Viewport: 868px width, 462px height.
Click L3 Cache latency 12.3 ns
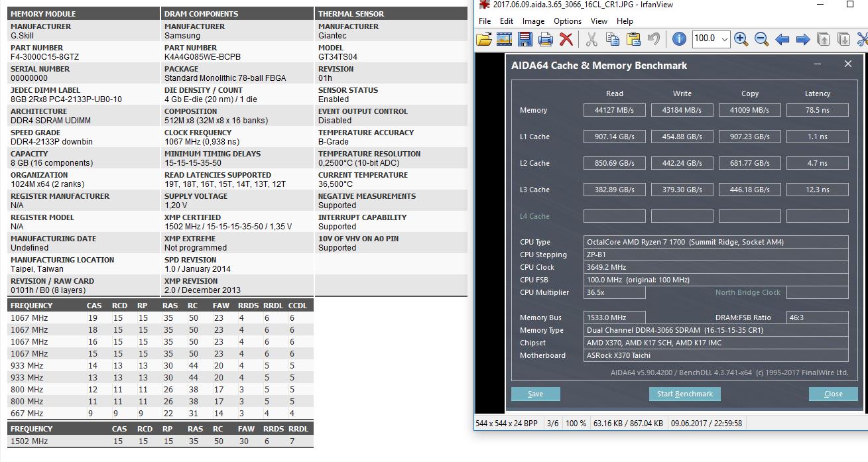[x=818, y=190]
